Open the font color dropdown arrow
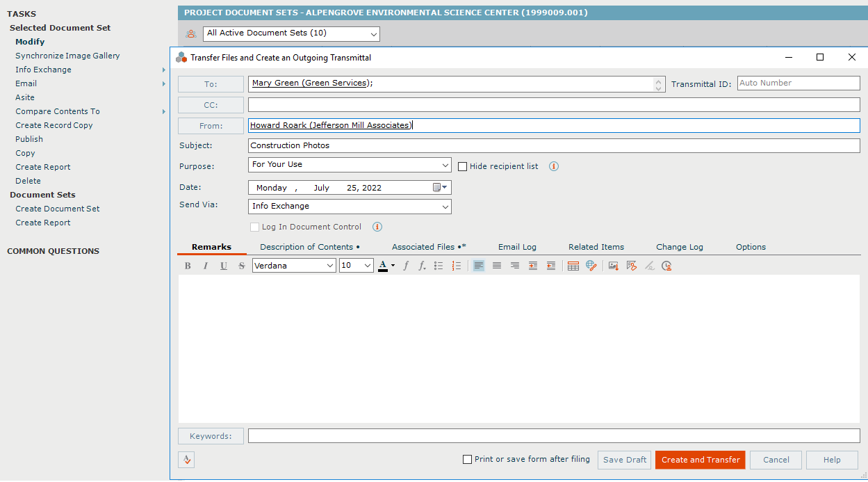 (393, 266)
